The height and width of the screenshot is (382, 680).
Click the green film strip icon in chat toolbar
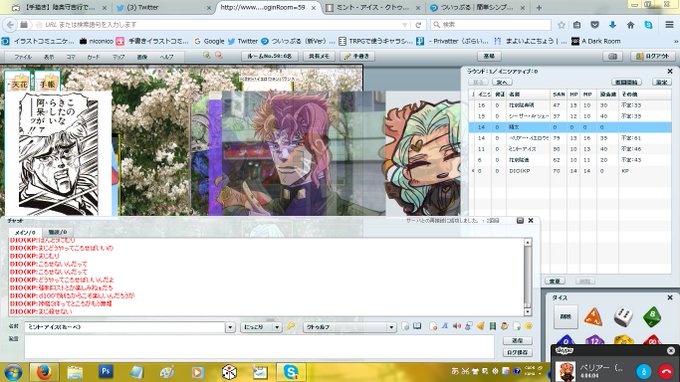click(x=493, y=326)
